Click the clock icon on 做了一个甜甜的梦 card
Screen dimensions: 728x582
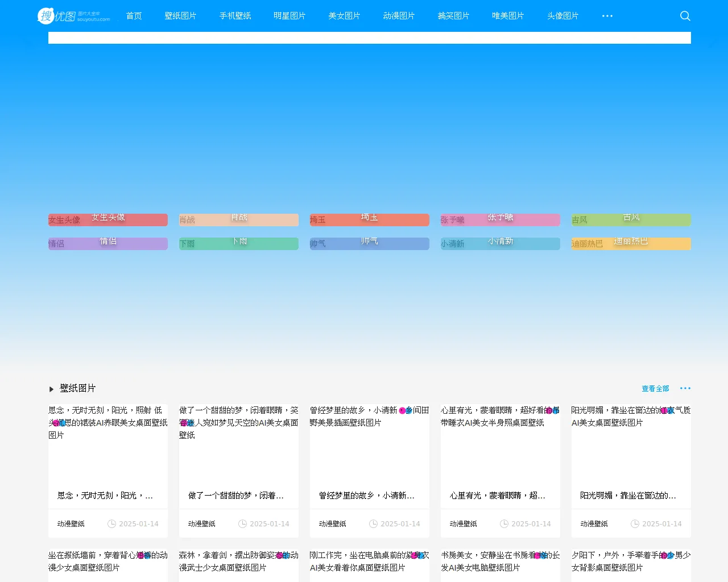click(x=243, y=524)
